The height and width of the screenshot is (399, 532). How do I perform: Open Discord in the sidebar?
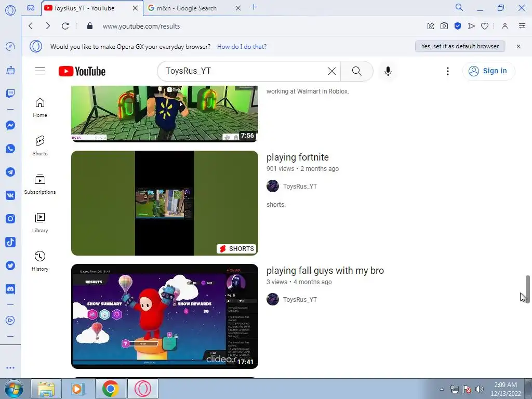10,289
